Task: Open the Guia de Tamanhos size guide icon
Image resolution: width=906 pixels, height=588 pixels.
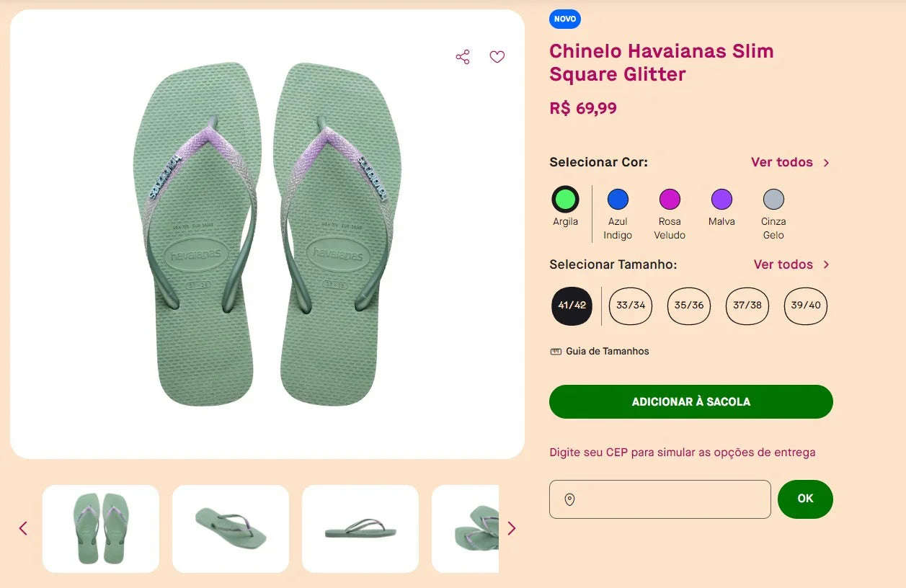Action: click(x=555, y=351)
